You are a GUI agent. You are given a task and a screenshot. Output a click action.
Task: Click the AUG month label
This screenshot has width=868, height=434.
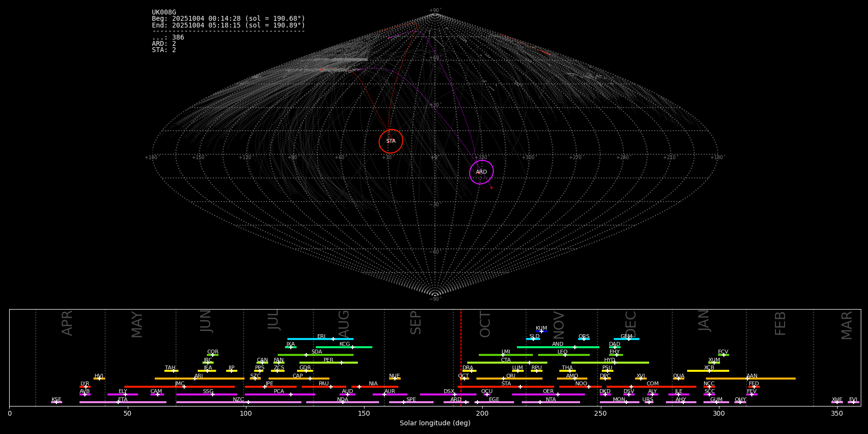coord(344,324)
